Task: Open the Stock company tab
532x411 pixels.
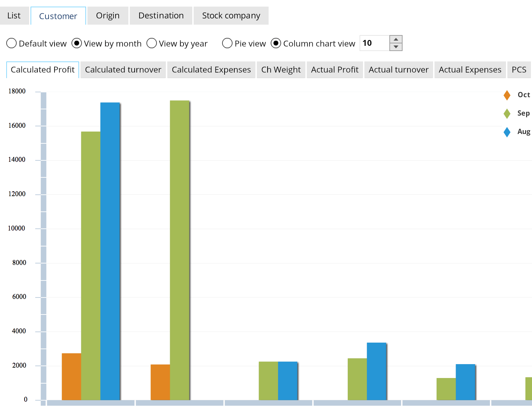Action: pos(231,15)
